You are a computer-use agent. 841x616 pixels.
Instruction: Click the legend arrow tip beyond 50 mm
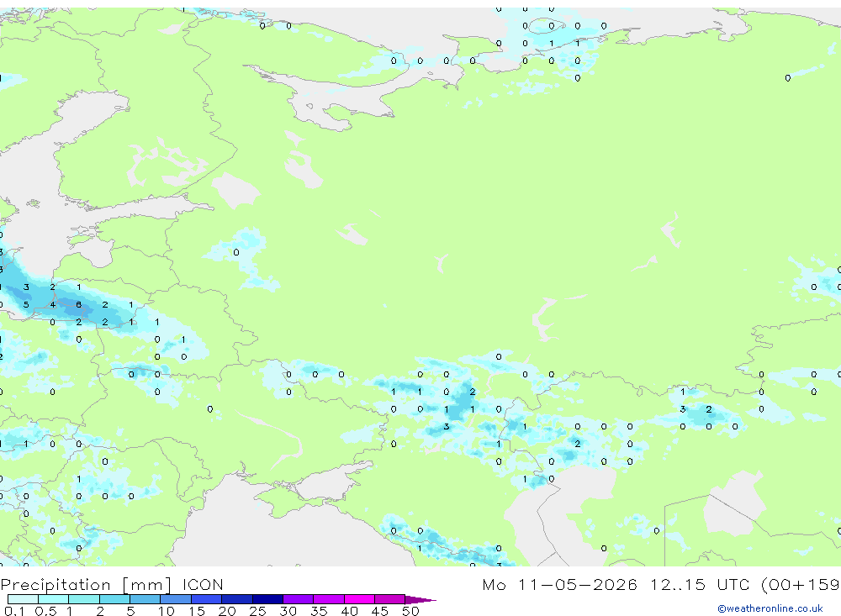[420, 599]
